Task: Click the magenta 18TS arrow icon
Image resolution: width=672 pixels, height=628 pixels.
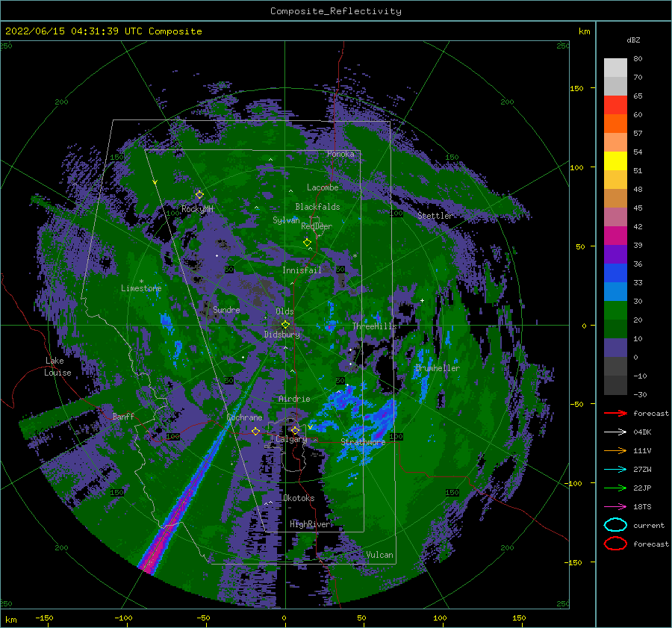Action: coord(615,506)
